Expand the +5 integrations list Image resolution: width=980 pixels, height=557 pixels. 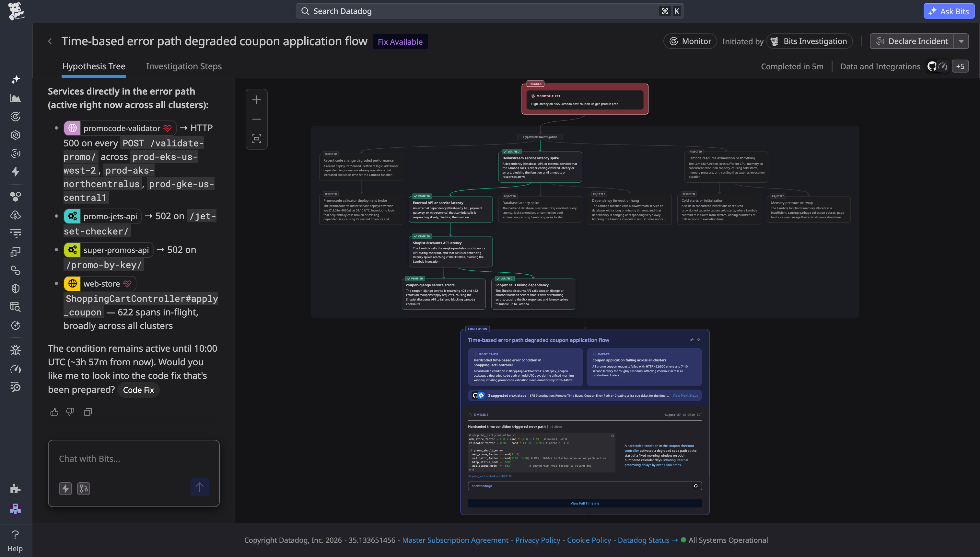click(x=960, y=66)
